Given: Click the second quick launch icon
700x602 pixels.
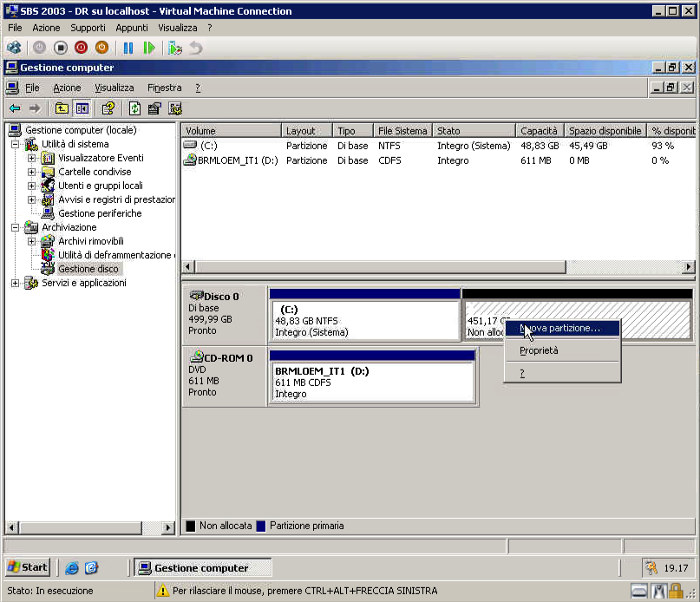Looking at the screenshot, I should [x=91, y=567].
